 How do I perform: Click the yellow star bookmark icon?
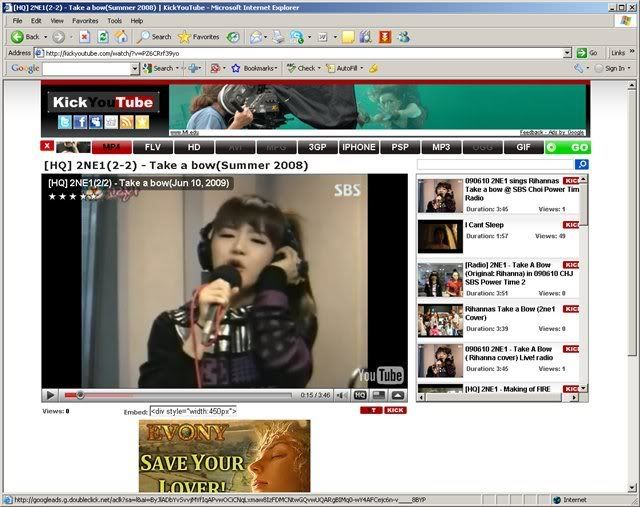(x=142, y=122)
